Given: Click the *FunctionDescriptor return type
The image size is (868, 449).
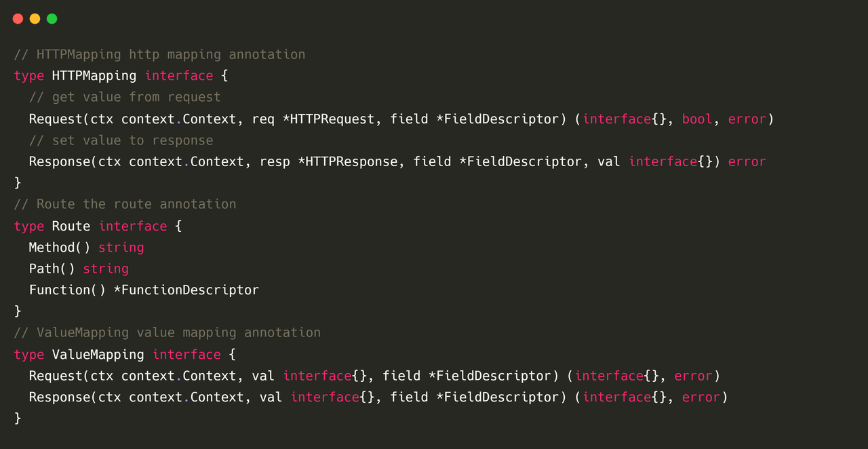Looking at the screenshot, I should 186,290.
